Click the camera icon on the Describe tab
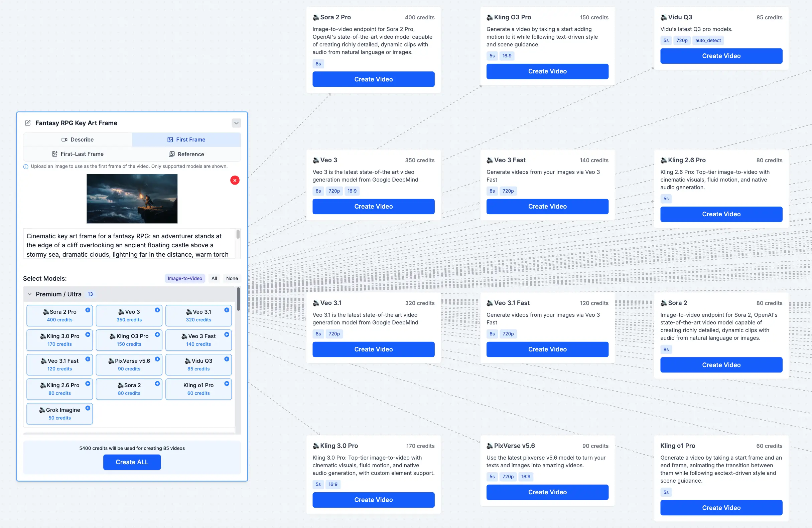Viewport: 812px width, 528px height. 64,140
